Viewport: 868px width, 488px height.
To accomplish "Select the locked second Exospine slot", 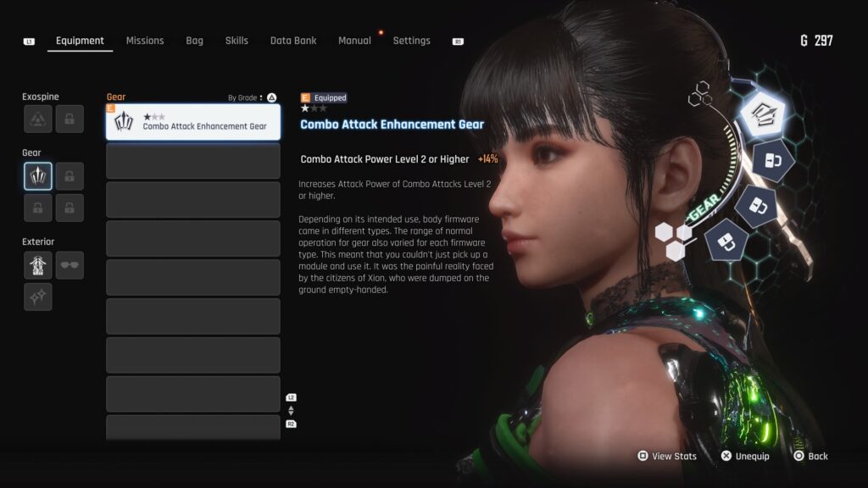I will pos(70,119).
